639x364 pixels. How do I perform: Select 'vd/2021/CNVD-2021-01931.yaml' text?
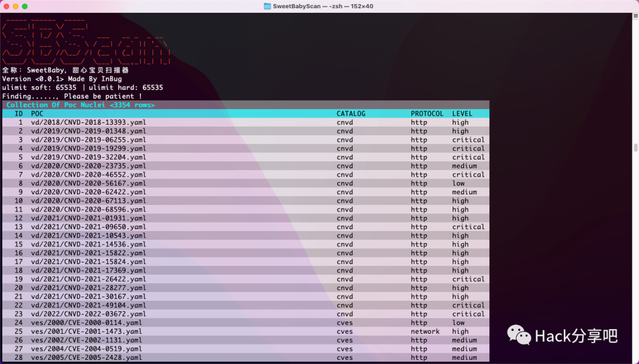point(88,218)
